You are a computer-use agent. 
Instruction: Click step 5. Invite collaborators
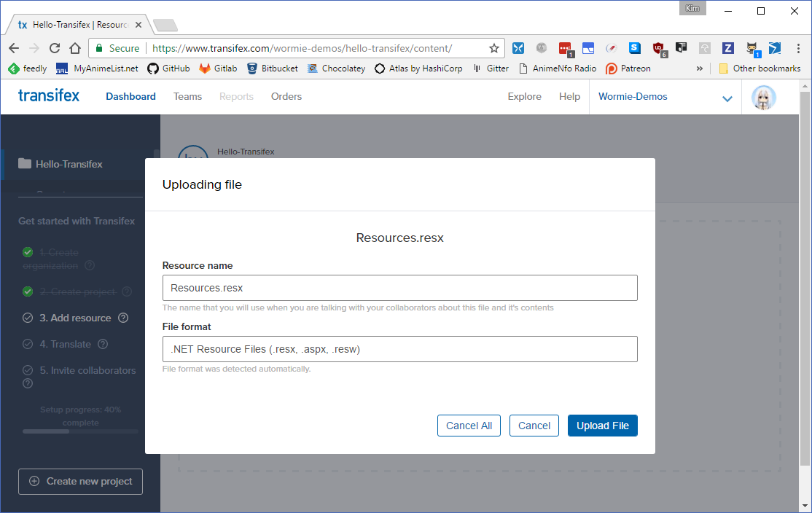[87, 371]
